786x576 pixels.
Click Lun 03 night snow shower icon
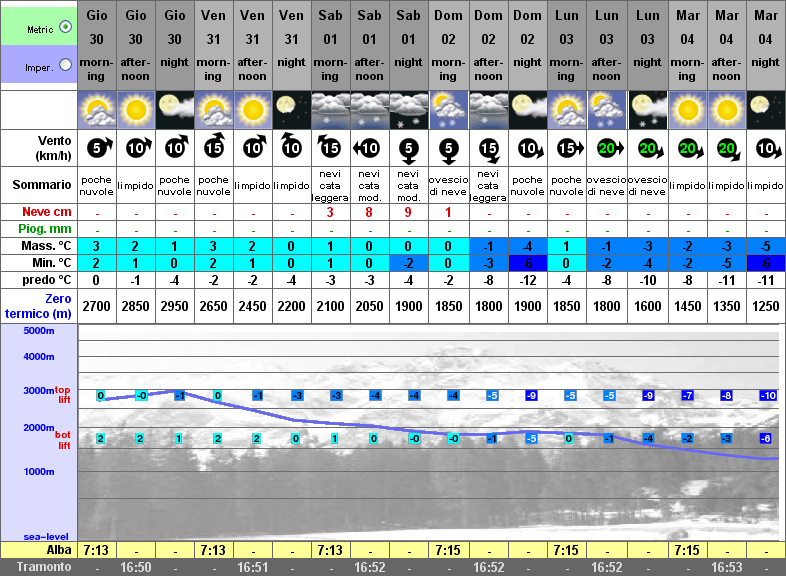648,110
